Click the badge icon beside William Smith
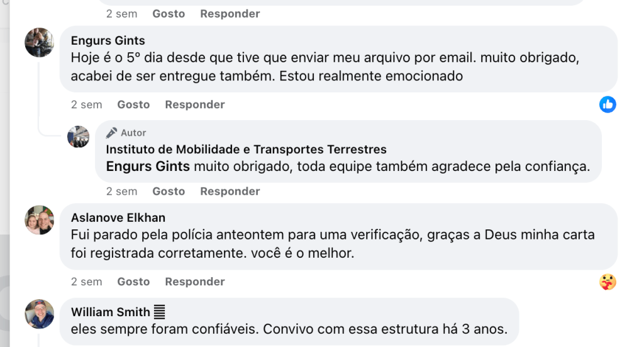 point(159,312)
